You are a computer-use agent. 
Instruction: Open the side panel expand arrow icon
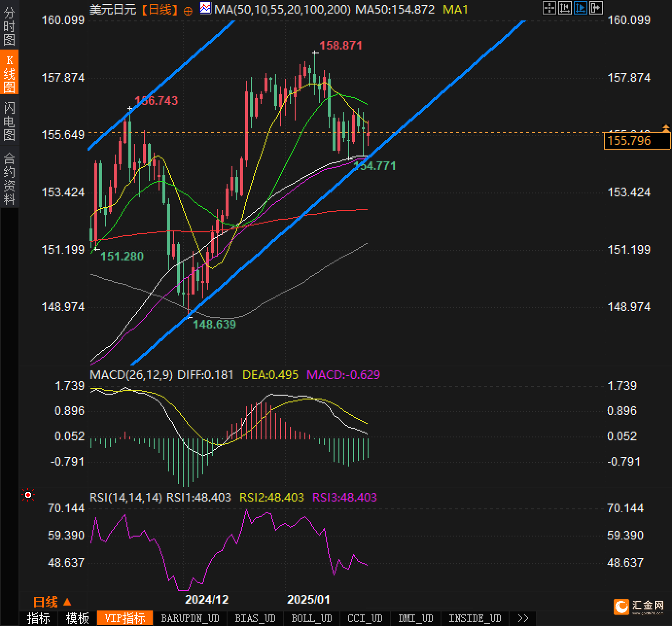coord(596,8)
